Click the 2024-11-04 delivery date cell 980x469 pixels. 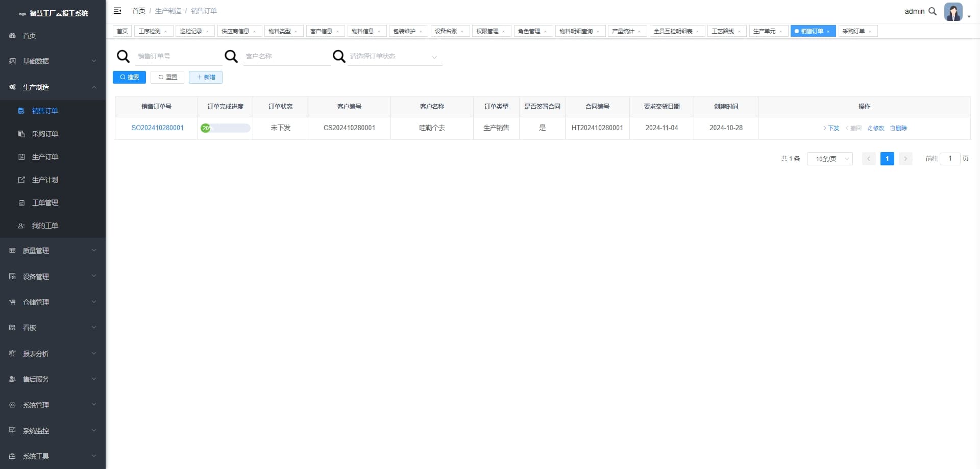(x=661, y=128)
